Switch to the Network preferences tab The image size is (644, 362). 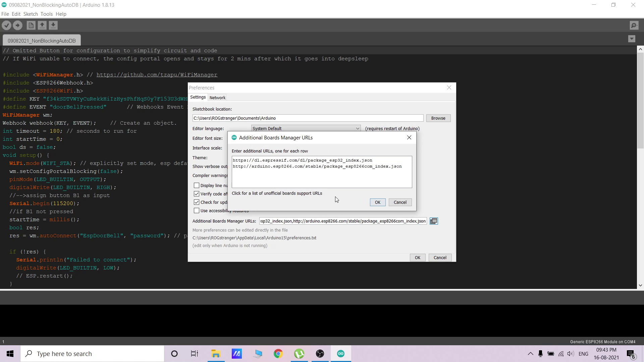tap(217, 98)
